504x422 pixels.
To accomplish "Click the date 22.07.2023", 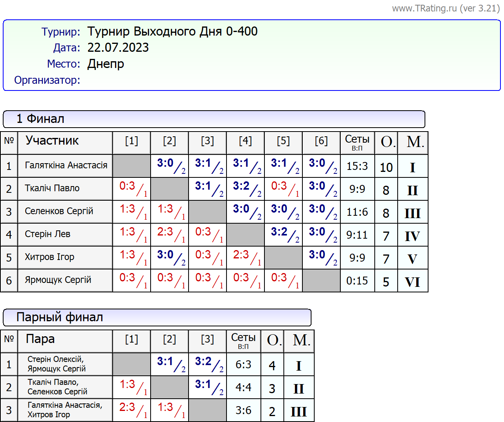I will coord(118,48).
